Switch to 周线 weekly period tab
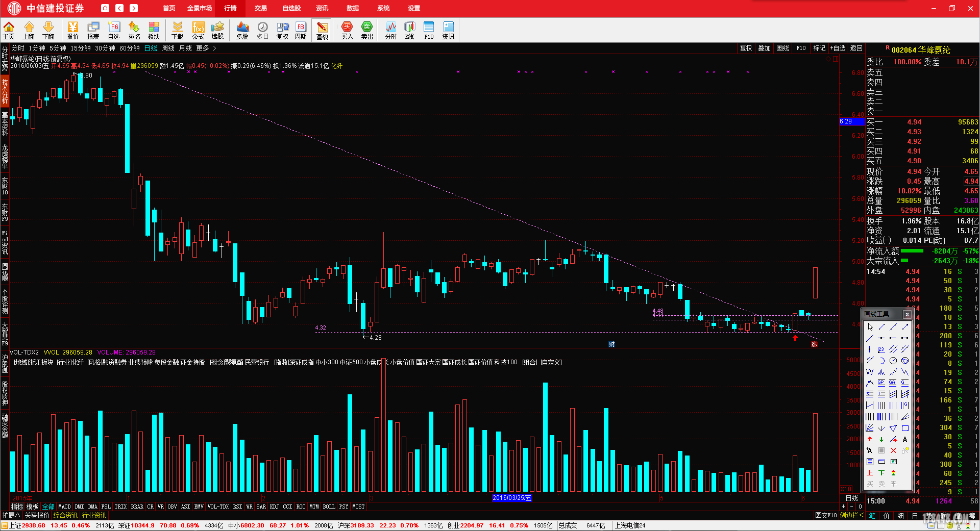Image resolution: width=980 pixels, height=531 pixels. coord(168,48)
